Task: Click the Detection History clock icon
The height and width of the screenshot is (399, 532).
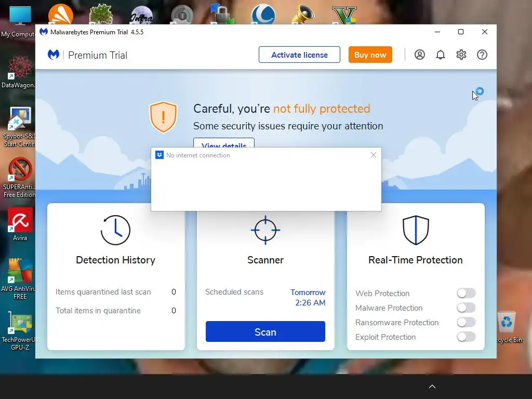Action: coord(115,230)
